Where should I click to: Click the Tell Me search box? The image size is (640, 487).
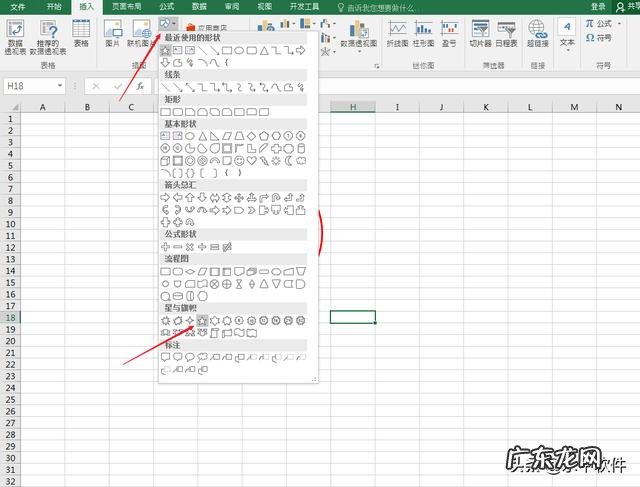[x=376, y=7]
